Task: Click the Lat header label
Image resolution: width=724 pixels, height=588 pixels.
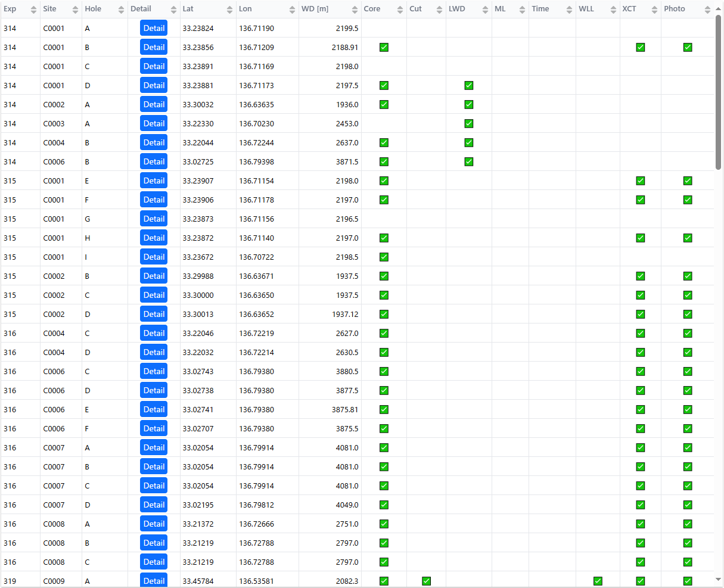Action: [x=188, y=9]
